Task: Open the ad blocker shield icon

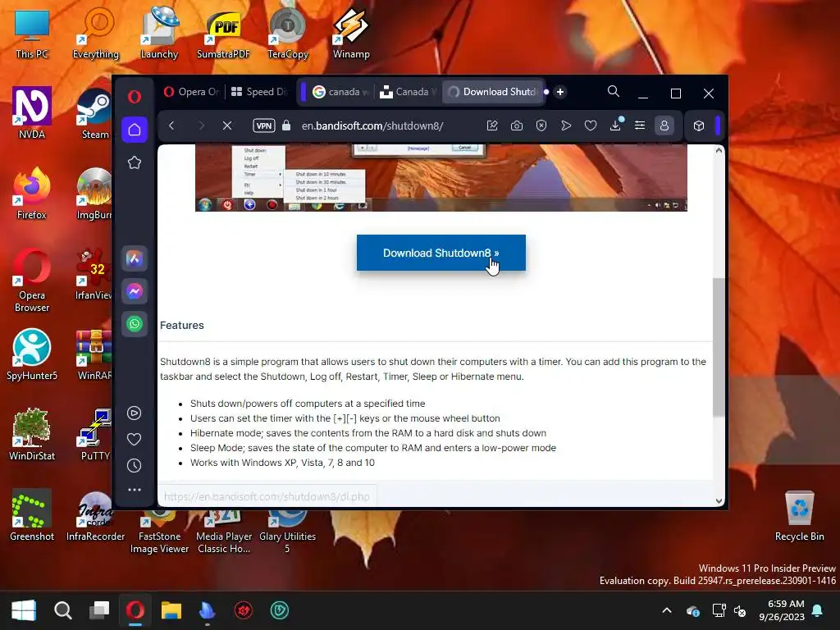Action: [x=541, y=126]
